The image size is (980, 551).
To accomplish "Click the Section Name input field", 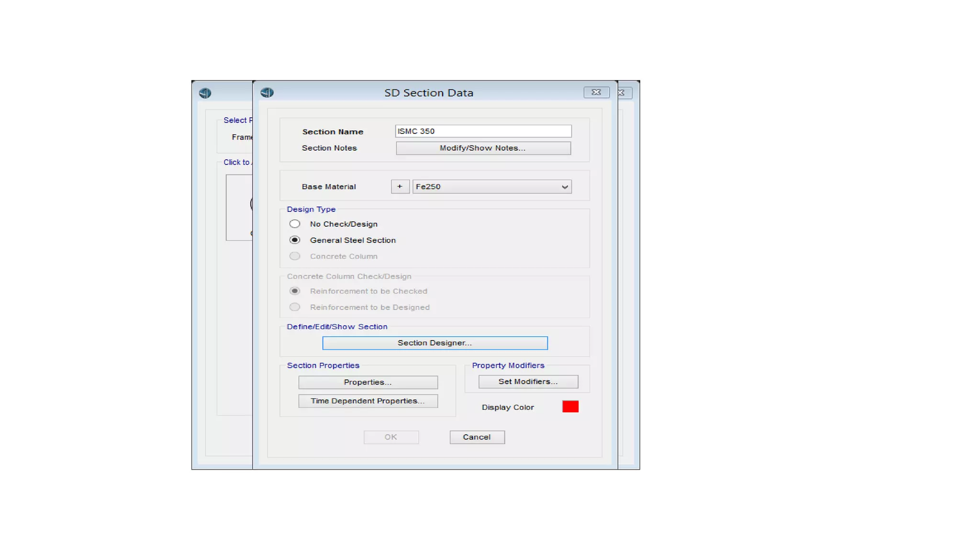I will coord(483,131).
